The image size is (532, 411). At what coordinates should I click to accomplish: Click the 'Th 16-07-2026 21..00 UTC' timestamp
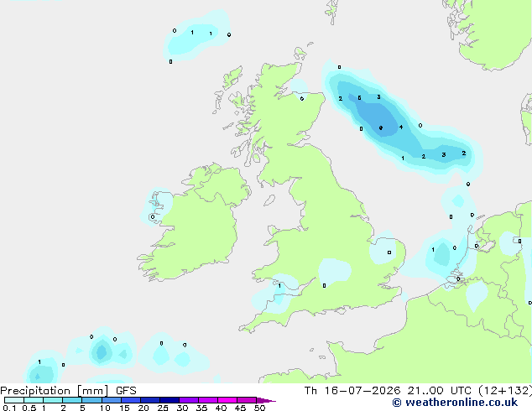389,391
